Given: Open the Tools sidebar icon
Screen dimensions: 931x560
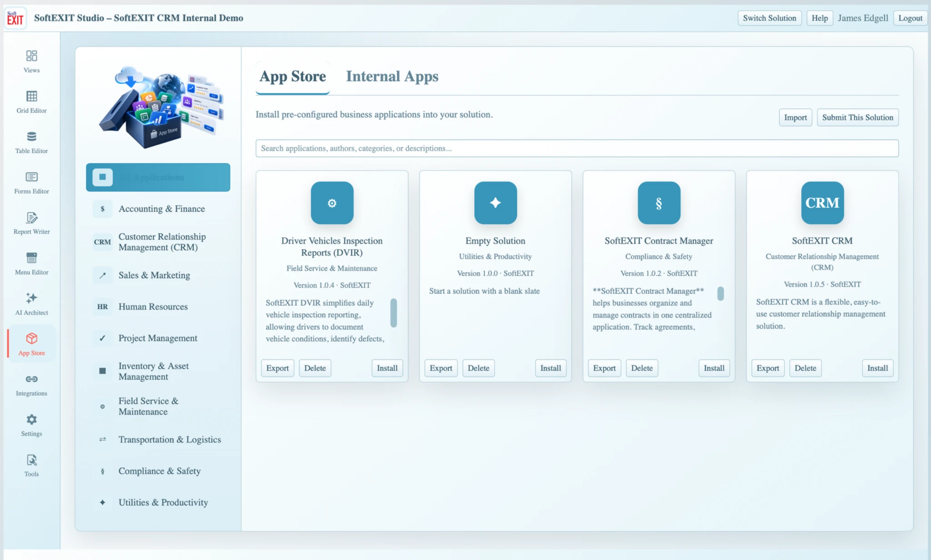Looking at the screenshot, I should (31, 460).
